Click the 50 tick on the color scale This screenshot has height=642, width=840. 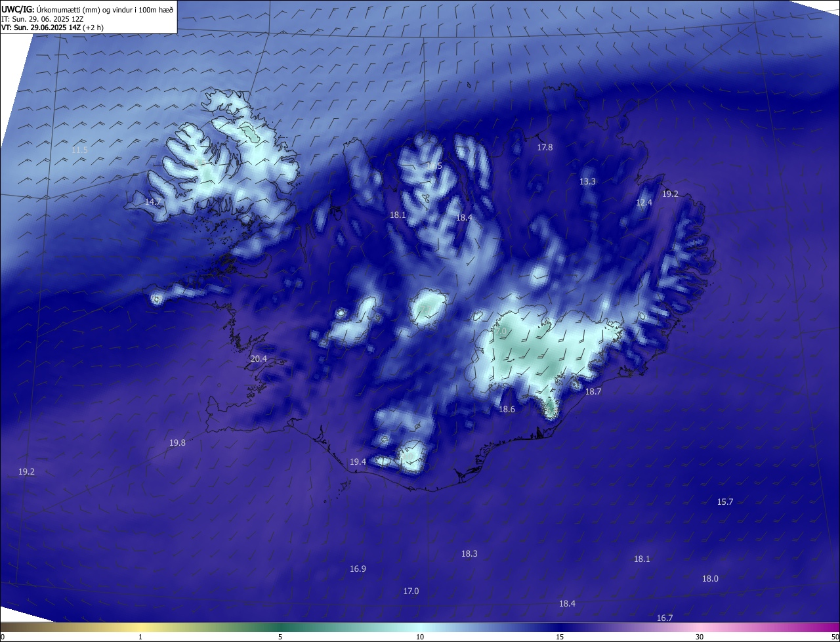click(835, 637)
